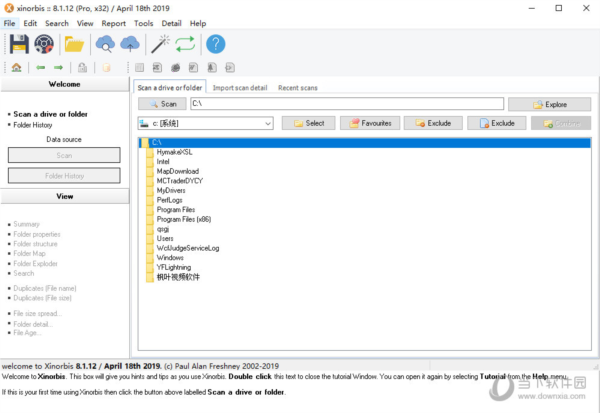Open the scan-drive target wheel toolbar icon
Screen dimensions: 600x413
click(44, 44)
